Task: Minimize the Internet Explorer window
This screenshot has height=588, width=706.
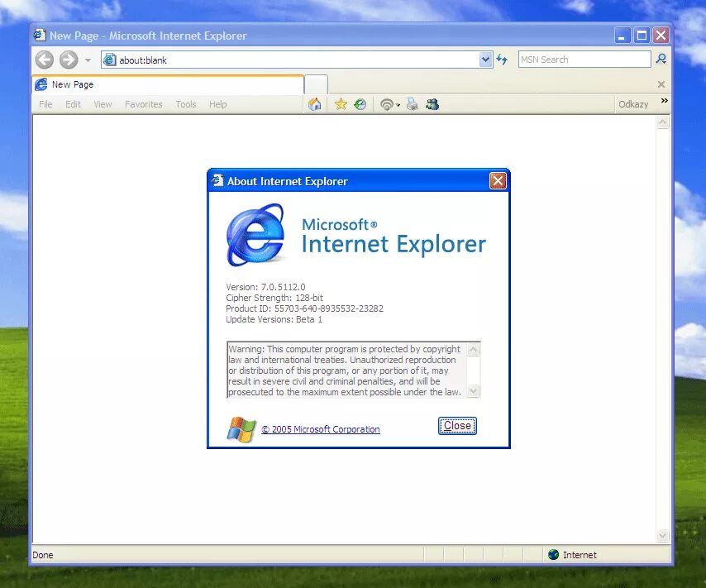Action: (622, 35)
